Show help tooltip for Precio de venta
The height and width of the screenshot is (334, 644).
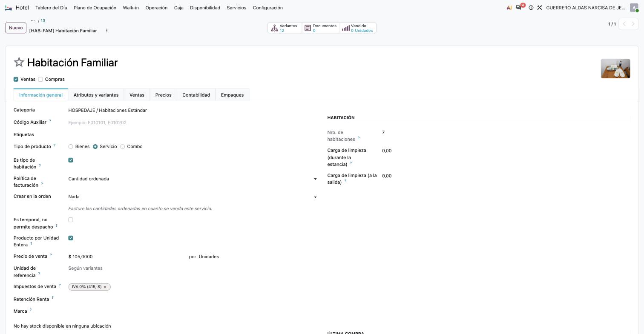pyautogui.click(x=51, y=255)
